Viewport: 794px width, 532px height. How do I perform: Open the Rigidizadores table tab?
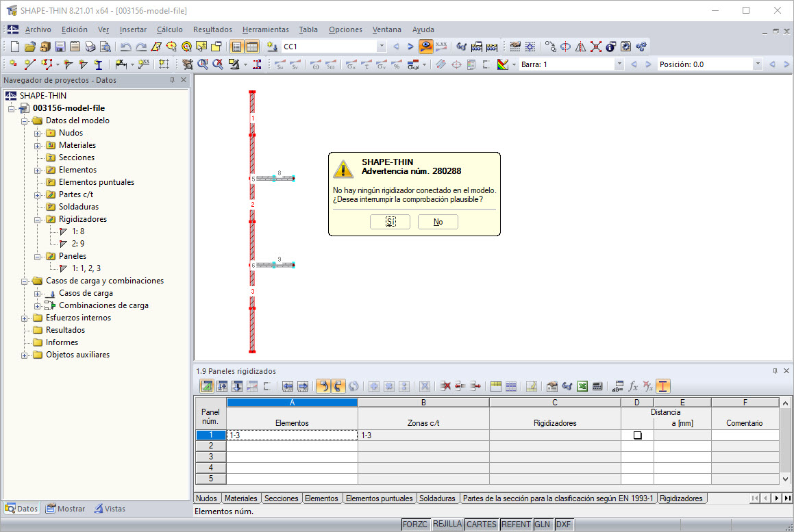coord(681,498)
